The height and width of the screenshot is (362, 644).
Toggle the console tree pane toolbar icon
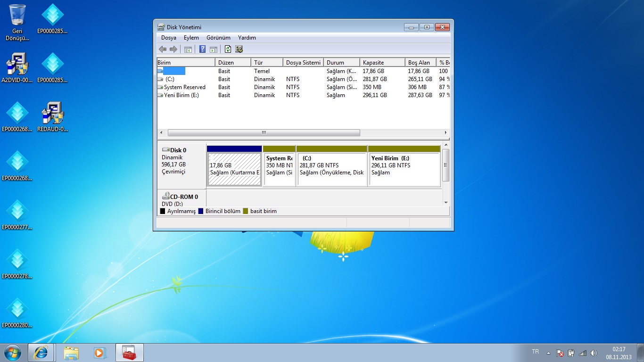point(188,49)
